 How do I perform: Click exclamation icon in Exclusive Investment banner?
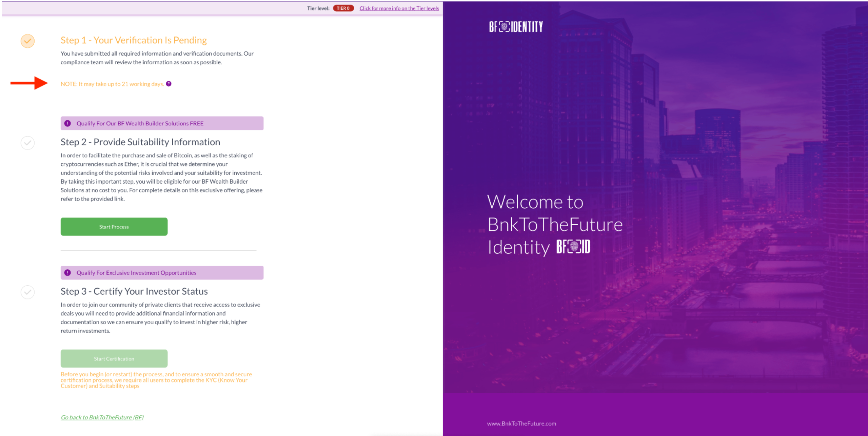pos(67,273)
